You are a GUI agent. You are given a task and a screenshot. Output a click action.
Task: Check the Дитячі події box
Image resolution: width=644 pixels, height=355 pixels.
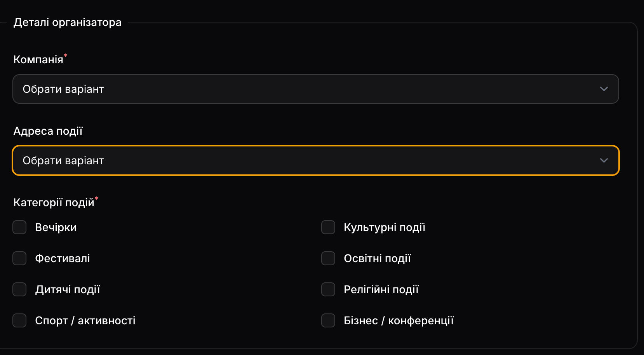pyautogui.click(x=19, y=289)
